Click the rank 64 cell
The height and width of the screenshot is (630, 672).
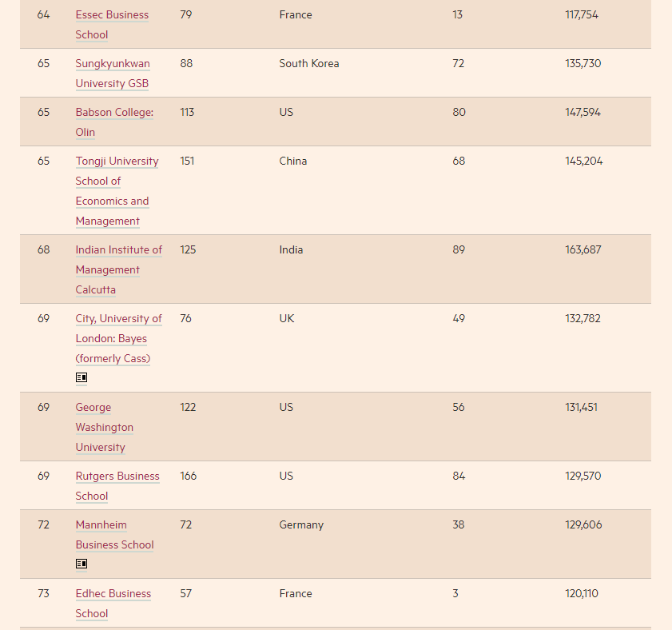(43, 15)
